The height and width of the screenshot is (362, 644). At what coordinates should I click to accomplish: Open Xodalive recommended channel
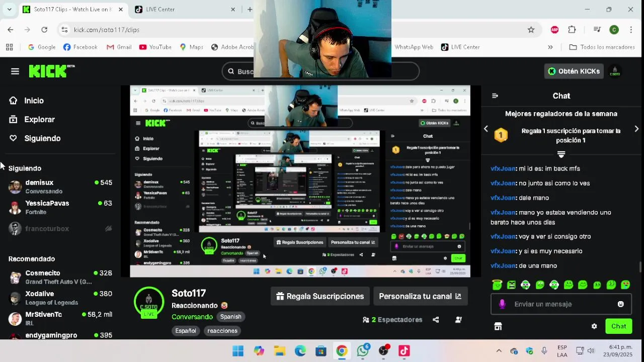(x=60, y=298)
